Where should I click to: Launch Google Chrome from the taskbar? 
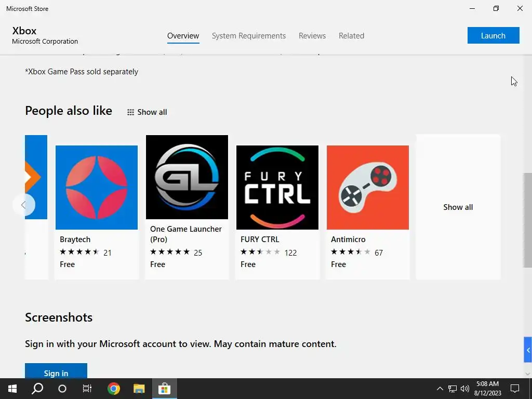(x=114, y=389)
